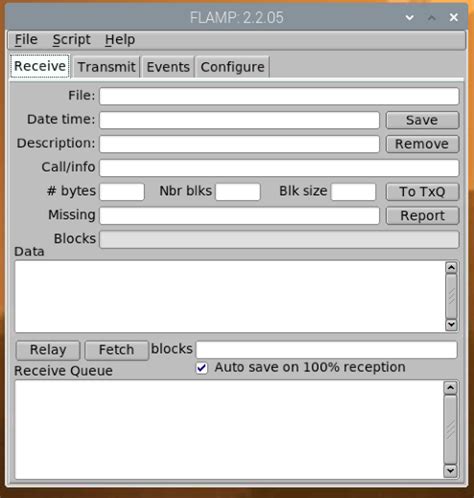474x498 pixels.
Task: Click inside the Data text area
Action: [229, 296]
